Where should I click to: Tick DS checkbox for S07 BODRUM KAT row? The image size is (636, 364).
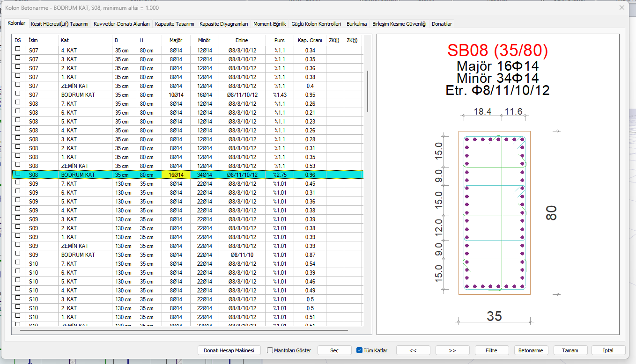[18, 93]
